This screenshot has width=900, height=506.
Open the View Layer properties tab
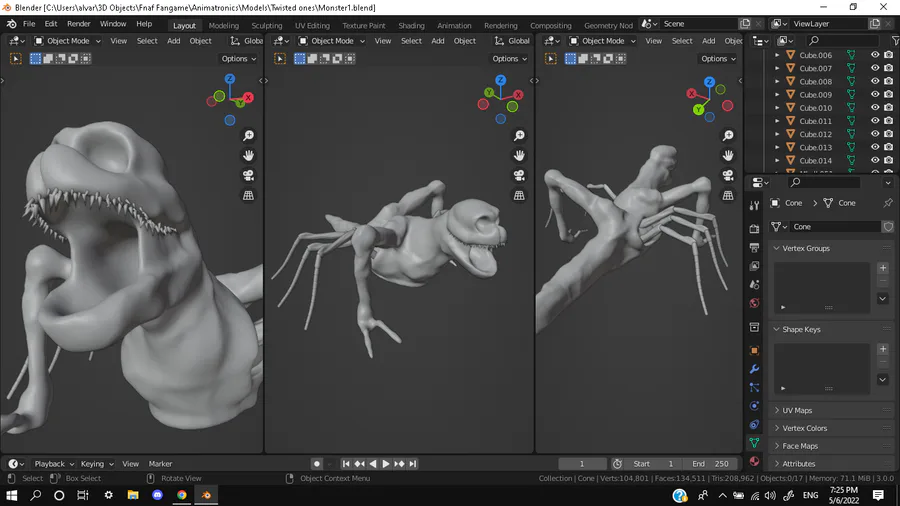(754, 266)
